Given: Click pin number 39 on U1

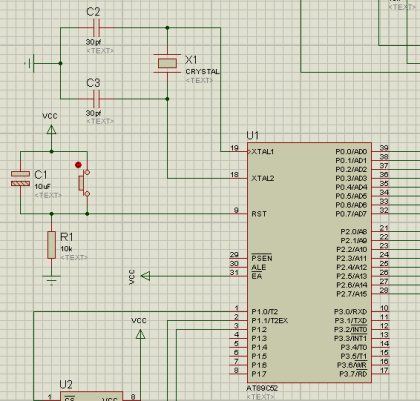Looking at the screenshot, I should pyautogui.click(x=384, y=148).
